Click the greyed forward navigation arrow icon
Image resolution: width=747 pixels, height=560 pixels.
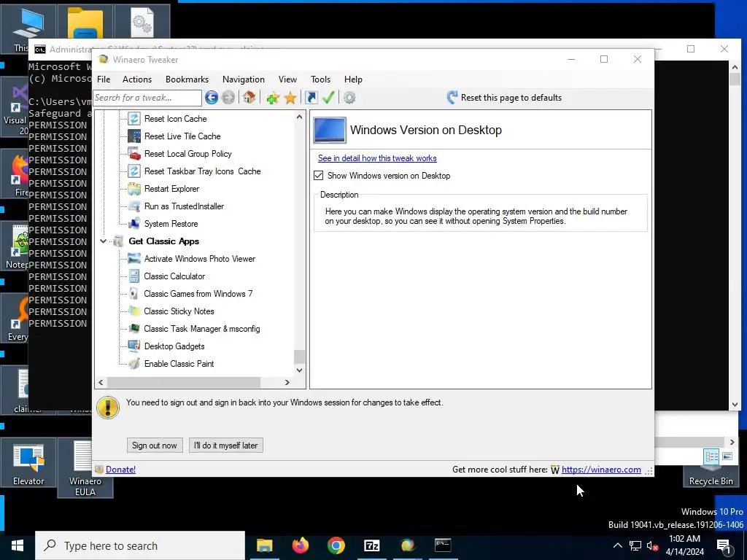tap(228, 98)
